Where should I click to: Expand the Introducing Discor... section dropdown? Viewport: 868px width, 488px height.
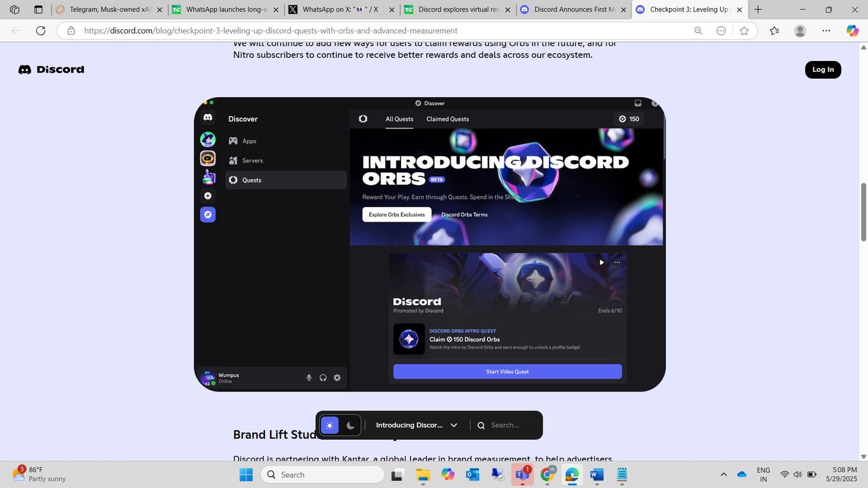(417, 425)
